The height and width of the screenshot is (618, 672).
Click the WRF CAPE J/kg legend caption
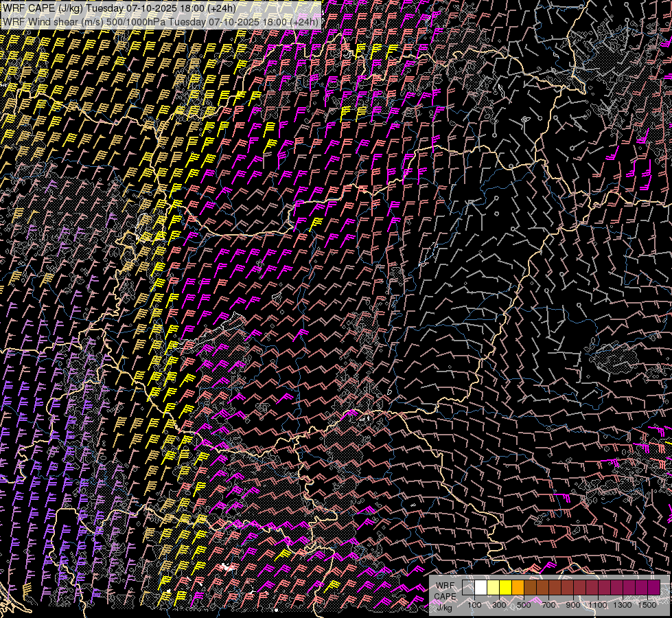point(445,596)
